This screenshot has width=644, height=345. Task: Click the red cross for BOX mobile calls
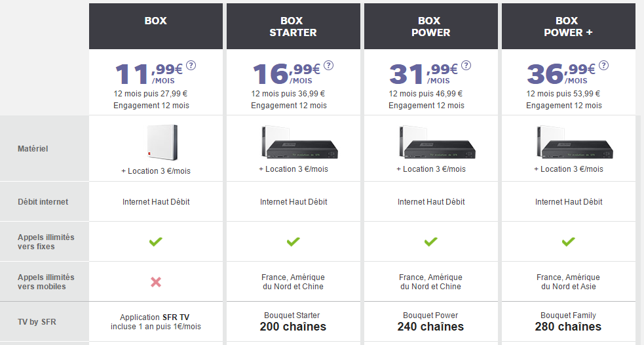tap(156, 282)
